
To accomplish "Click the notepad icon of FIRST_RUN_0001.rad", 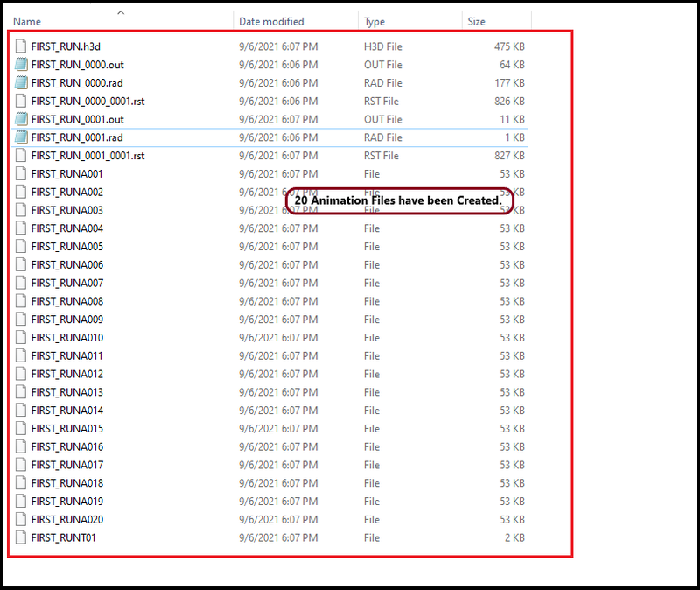I will [x=21, y=137].
